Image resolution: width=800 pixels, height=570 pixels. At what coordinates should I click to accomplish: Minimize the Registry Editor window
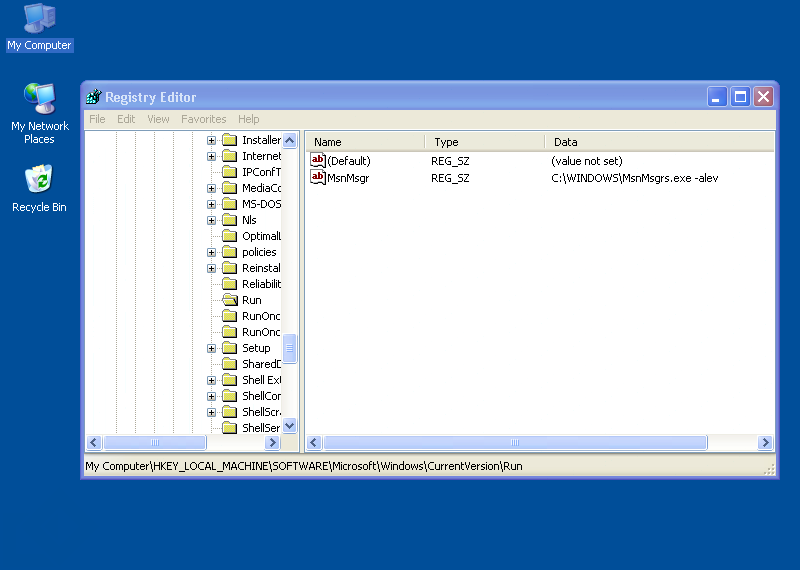pyautogui.click(x=716, y=96)
